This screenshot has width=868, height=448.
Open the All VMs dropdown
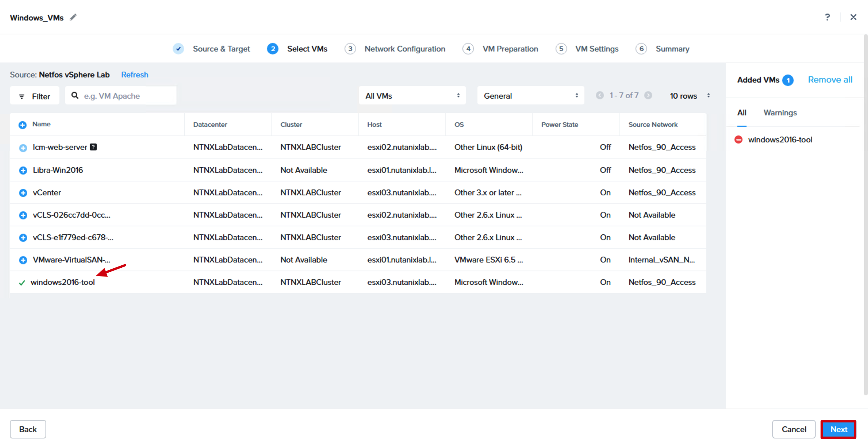[x=412, y=96]
